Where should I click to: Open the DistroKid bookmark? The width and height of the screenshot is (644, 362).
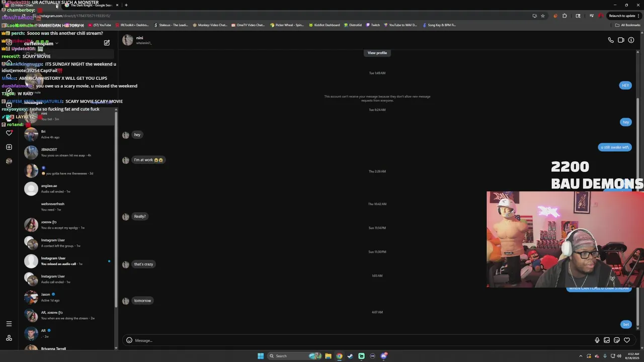(x=352, y=25)
